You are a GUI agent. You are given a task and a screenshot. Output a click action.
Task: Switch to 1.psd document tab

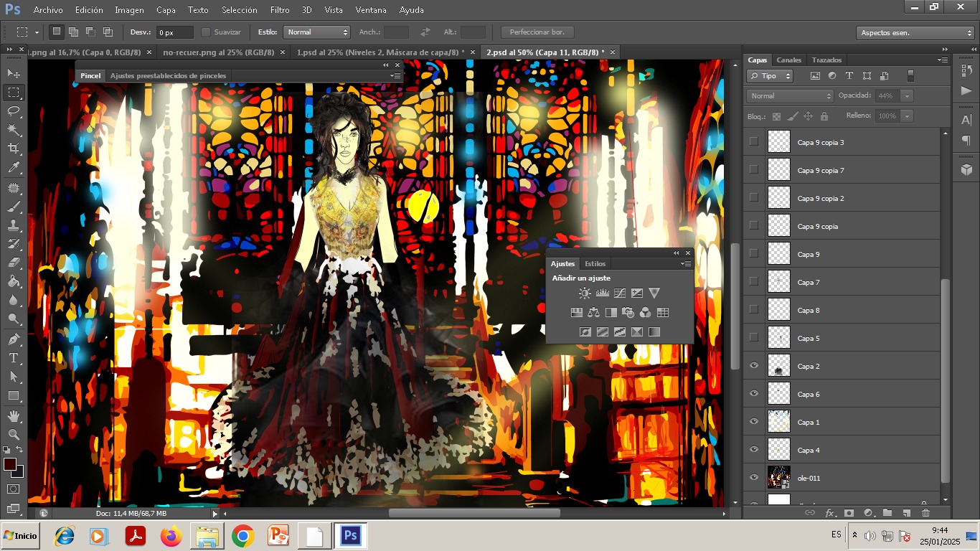point(381,52)
